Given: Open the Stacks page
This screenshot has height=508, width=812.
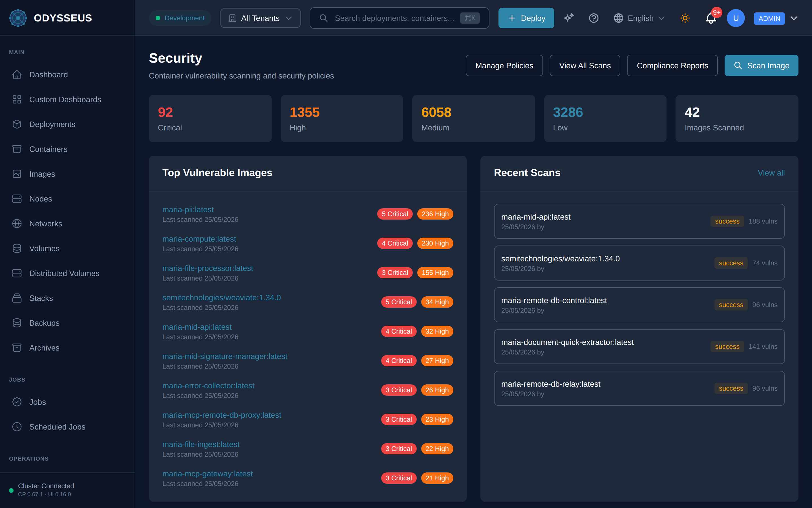Looking at the screenshot, I should pyautogui.click(x=67, y=298).
